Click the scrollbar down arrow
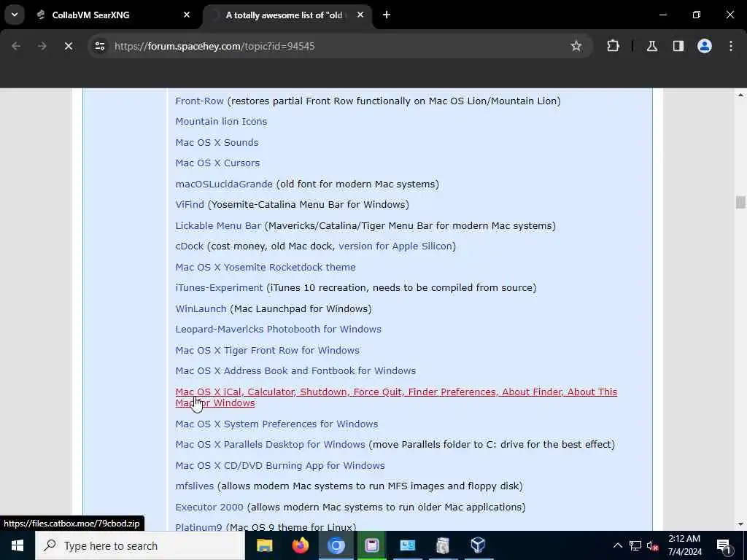 tap(740, 524)
